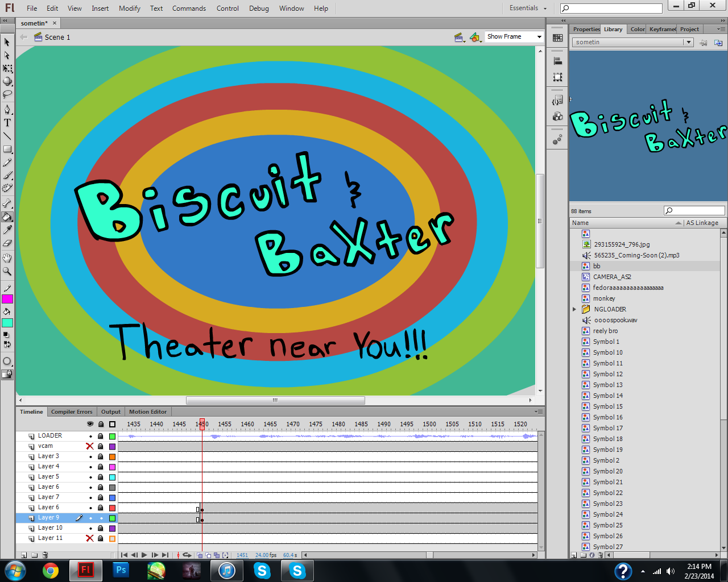Pin the current library icon
This screenshot has width=728, height=582.
click(x=704, y=43)
